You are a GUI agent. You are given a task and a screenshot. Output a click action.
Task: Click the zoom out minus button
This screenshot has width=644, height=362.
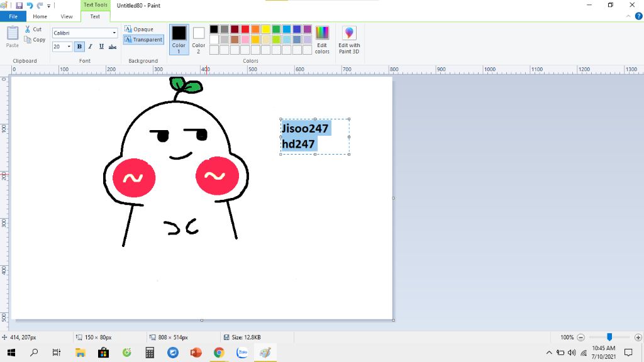580,337
